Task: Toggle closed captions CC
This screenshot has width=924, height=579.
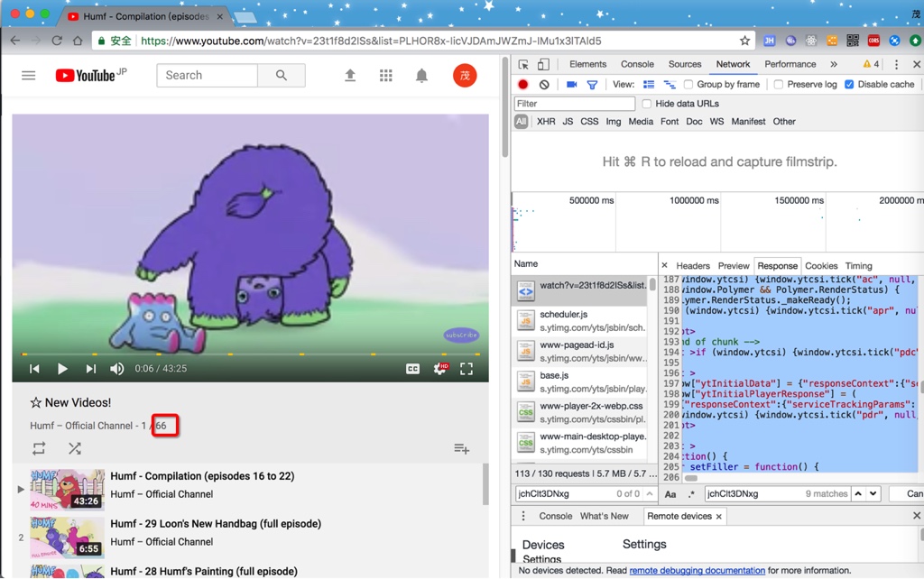Action: coord(412,369)
